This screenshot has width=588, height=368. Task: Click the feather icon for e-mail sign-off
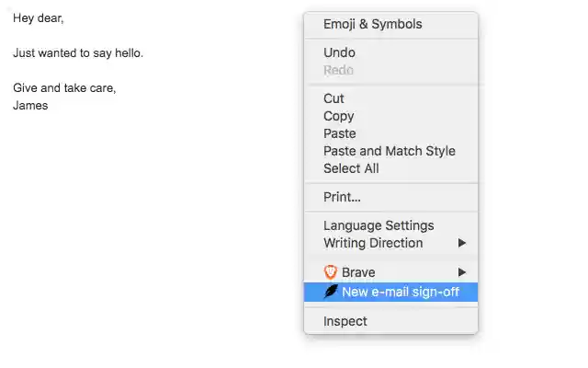331,292
